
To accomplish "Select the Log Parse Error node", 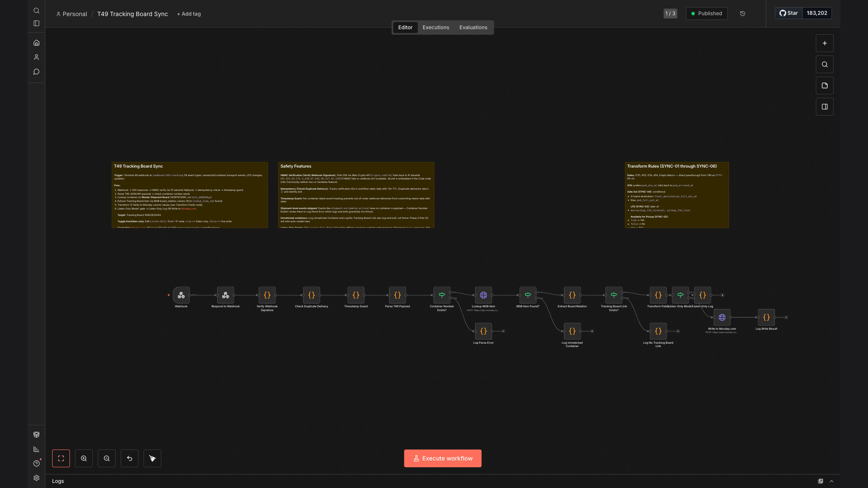I will click(483, 331).
